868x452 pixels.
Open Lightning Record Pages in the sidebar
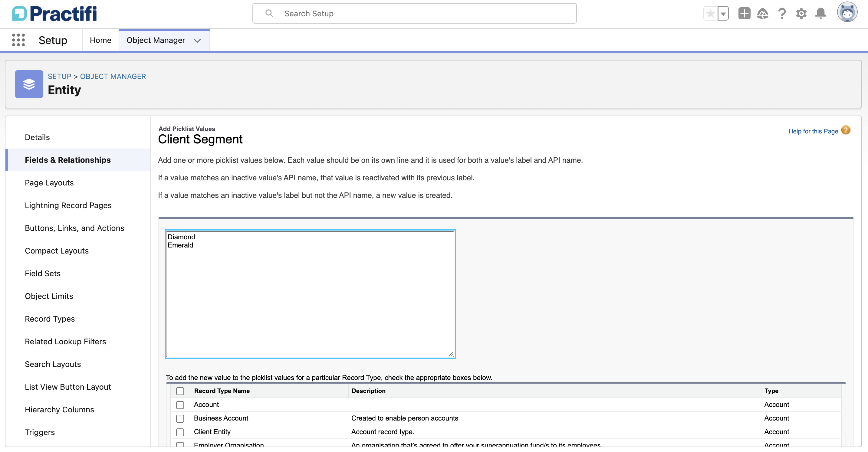68,205
